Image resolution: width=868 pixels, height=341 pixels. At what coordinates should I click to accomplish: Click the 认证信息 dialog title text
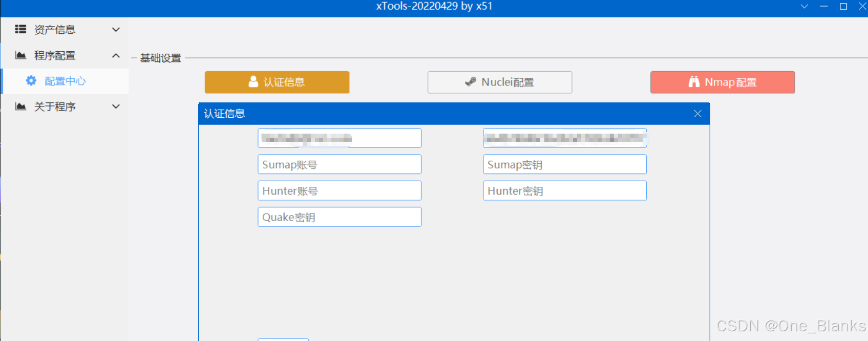coord(224,114)
